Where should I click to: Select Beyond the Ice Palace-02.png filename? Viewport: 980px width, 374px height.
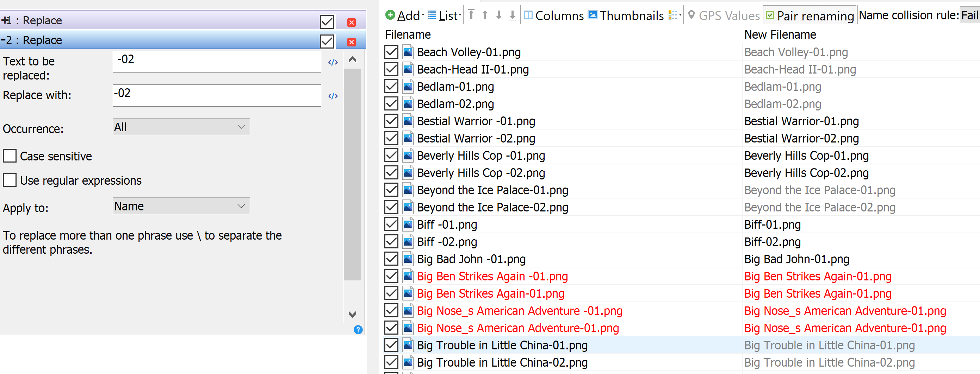click(492, 208)
